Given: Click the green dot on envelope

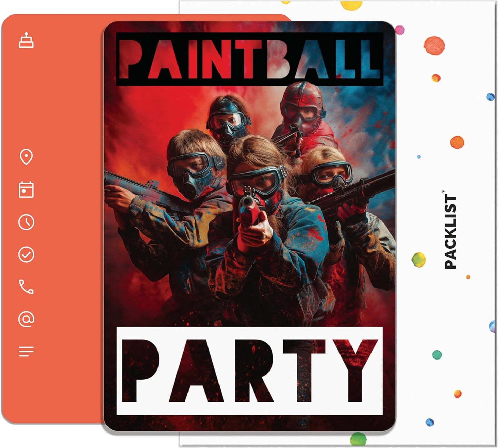Looking at the screenshot, I should point(437,355).
